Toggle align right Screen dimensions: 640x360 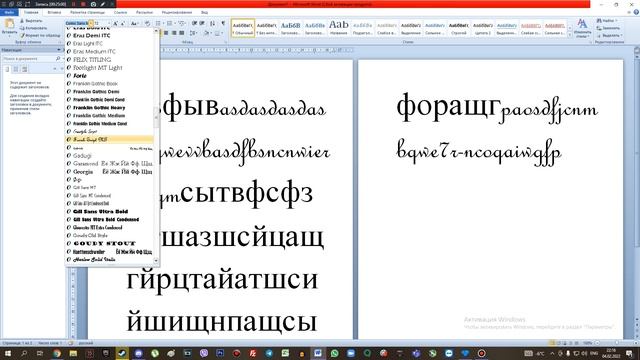[174, 33]
